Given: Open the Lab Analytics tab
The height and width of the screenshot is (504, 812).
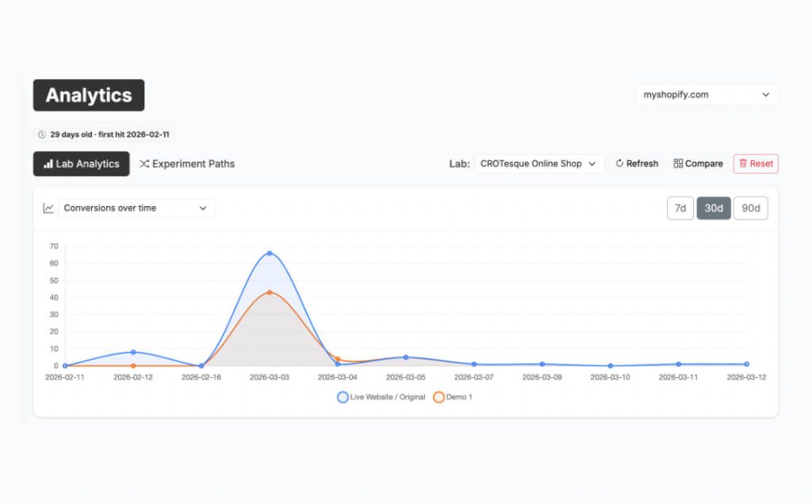Looking at the screenshot, I should pyautogui.click(x=81, y=164).
